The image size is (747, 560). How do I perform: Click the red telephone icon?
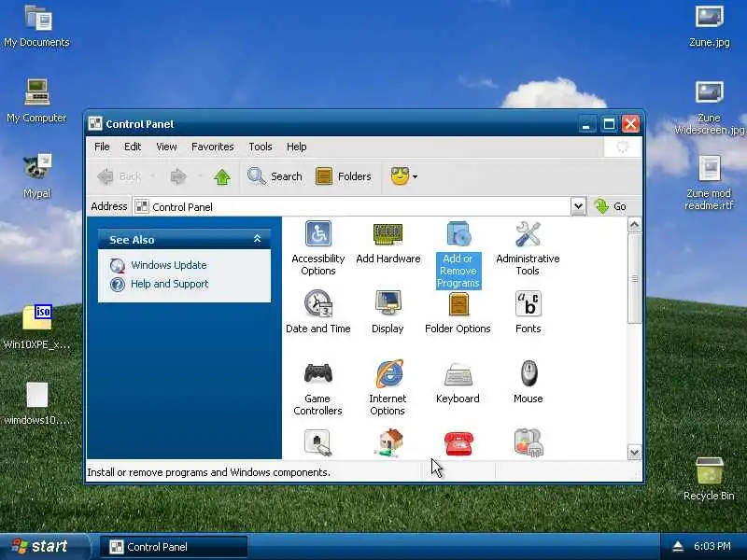pos(458,443)
